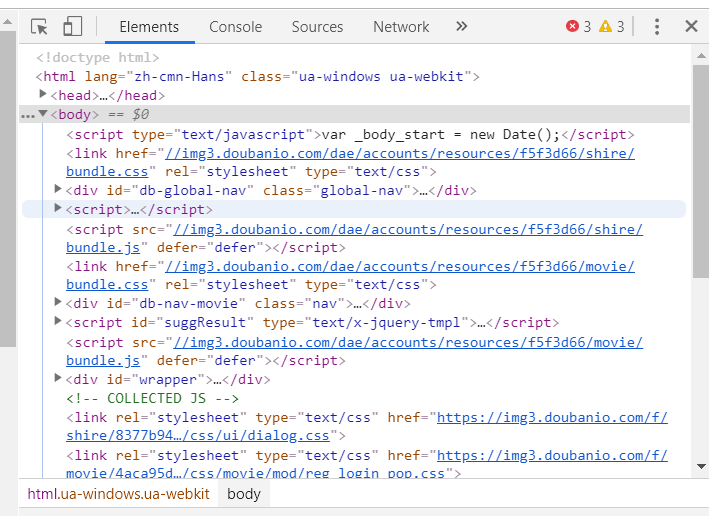
Task: Expand the suggResult script node
Action: click(x=57, y=321)
